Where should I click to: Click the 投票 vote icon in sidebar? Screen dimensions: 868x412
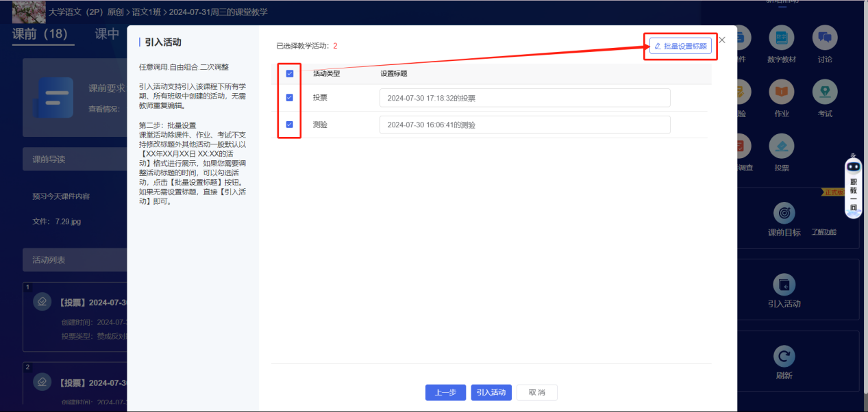click(x=782, y=146)
